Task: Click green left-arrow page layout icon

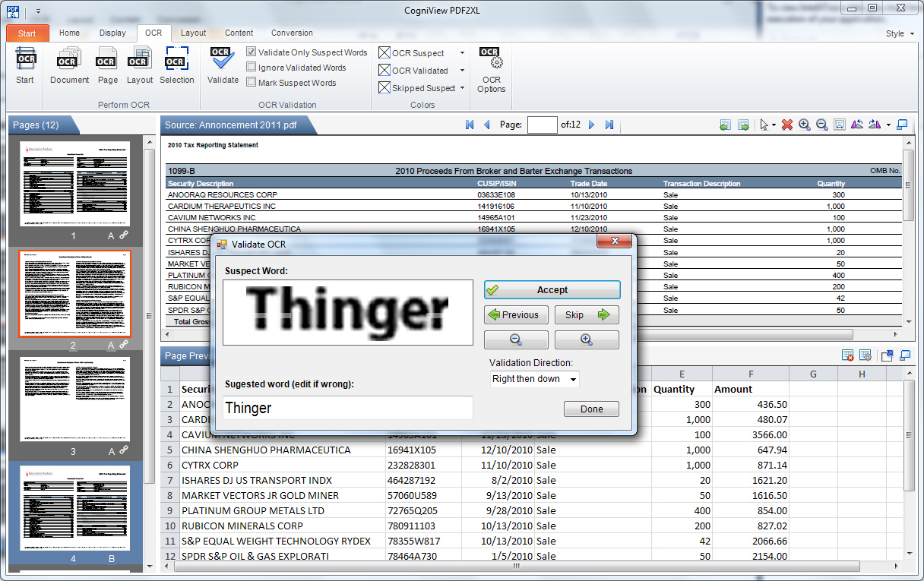Action: pos(725,125)
